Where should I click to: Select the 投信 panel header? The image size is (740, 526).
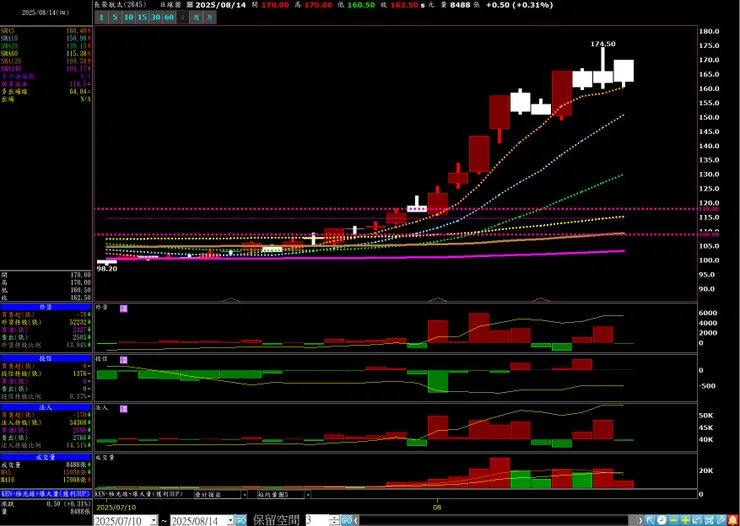(x=46, y=359)
